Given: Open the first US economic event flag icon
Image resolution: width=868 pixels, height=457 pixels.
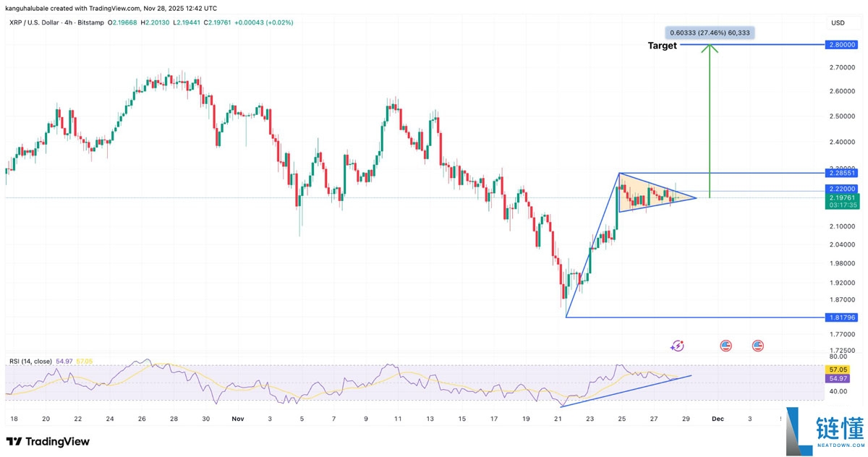Looking at the screenshot, I should (726, 346).
